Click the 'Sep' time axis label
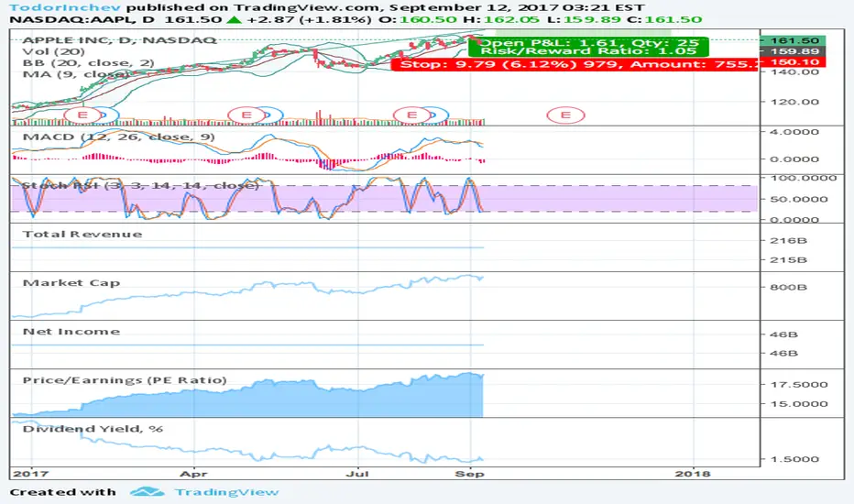This screenshot has width=854, height=504. (x=469, y=474)
